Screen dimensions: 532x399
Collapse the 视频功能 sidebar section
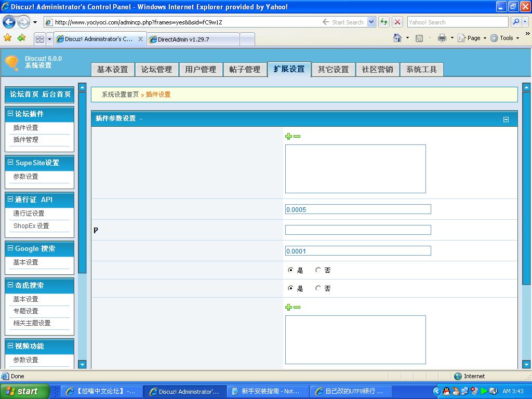click(10, 345)
